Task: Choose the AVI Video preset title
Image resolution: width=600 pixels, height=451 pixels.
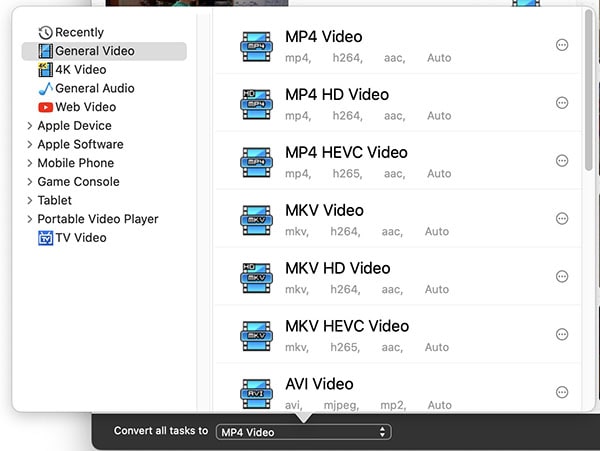Action: [x=319, y=384]
